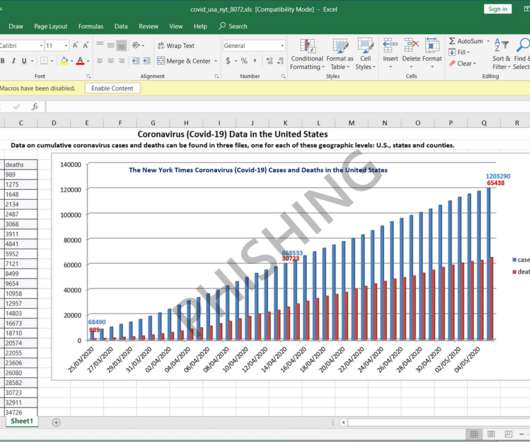
Task: Switch to Normal view in status bar
Action: [474, 435]
